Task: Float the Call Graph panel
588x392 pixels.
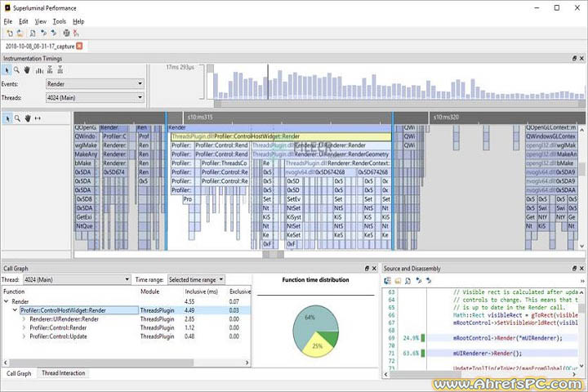Action: click(367, 269)
